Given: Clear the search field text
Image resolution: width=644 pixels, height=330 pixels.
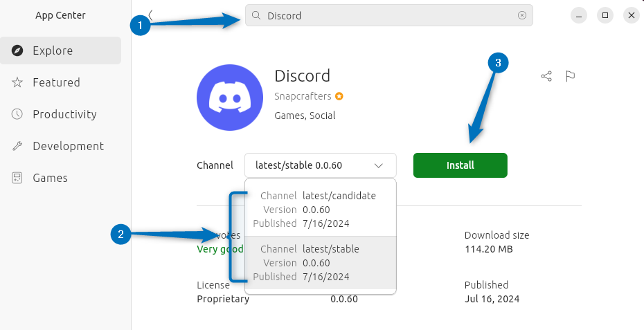Looking at the screenshot, I should click(522, 16).
